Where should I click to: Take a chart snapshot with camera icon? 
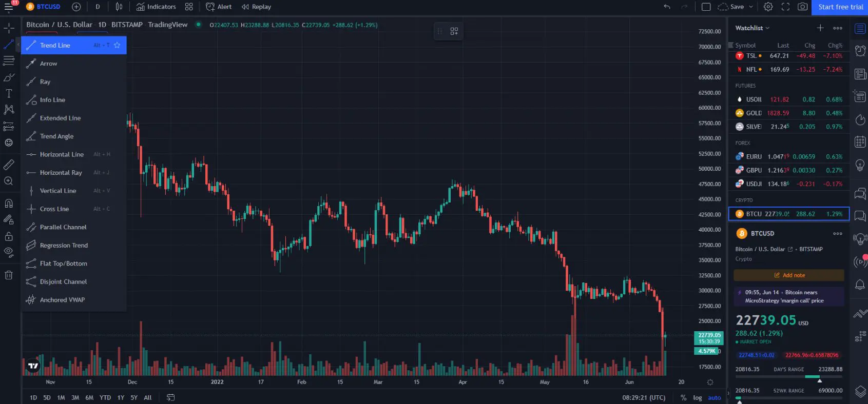(x=803, y=7)
